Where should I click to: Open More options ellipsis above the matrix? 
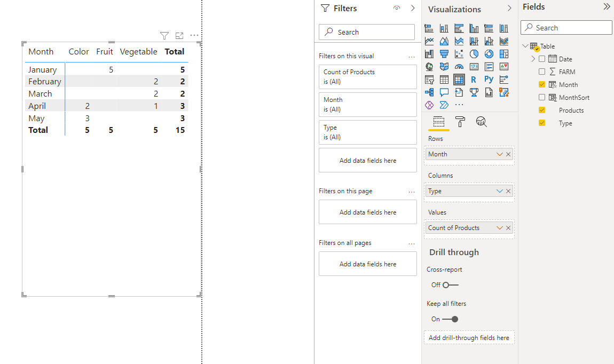click(194, 35)
